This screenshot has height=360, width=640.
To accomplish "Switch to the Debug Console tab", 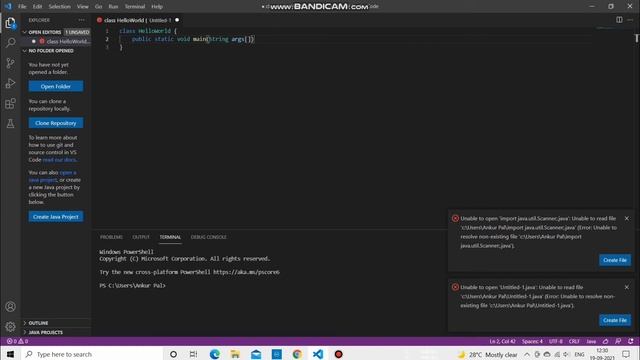I will point(209,237).
